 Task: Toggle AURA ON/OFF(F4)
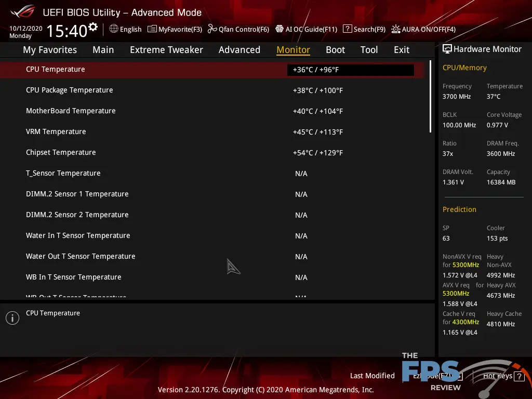tap(423, 29)
